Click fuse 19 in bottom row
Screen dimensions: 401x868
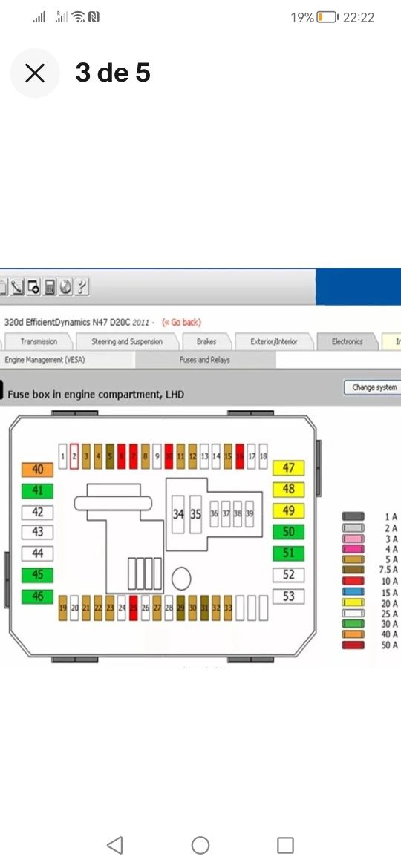(x=62, y=608)
